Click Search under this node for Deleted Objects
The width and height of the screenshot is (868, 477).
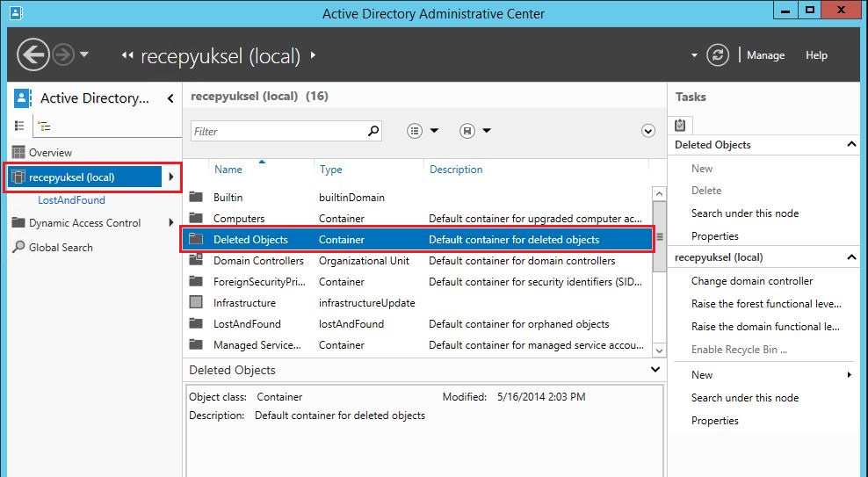pyautogui.click(x=744, y=213)
